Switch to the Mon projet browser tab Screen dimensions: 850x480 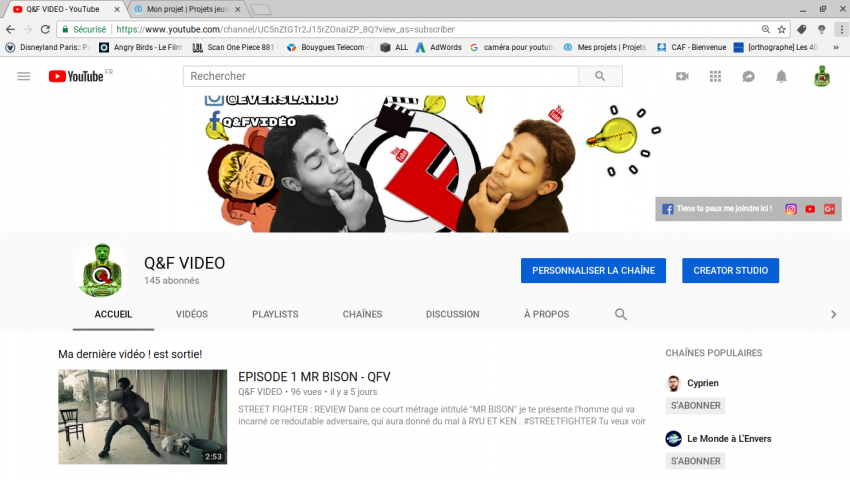186,9
